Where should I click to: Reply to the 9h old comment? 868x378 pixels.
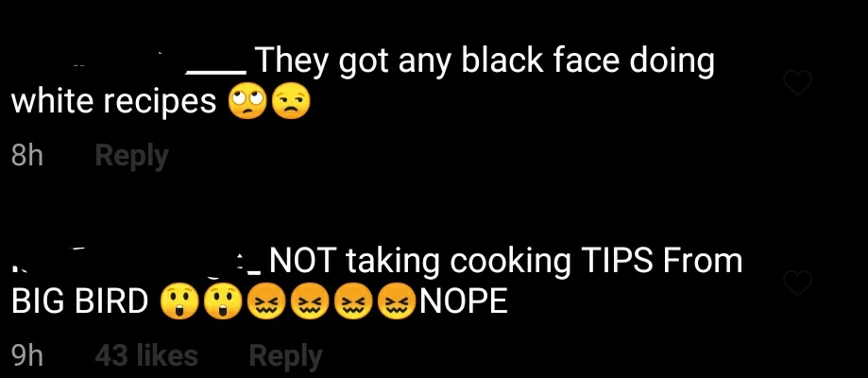click(x=285, y=356)
